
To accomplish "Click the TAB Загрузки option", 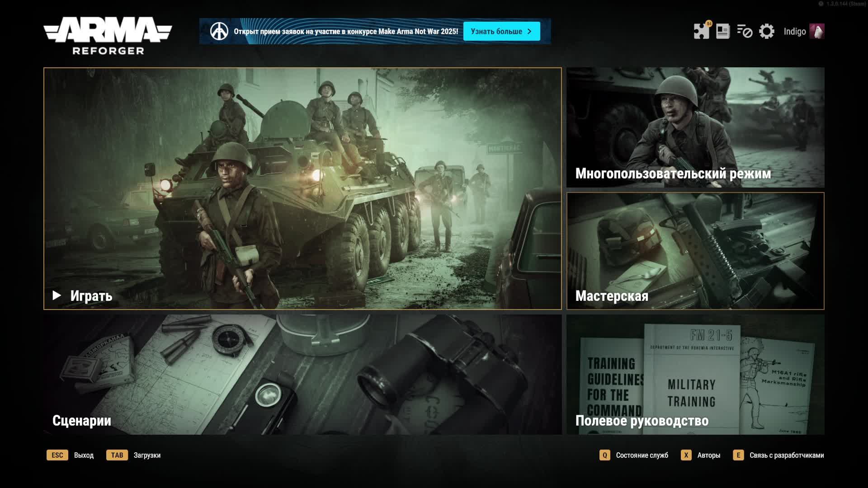I will 134,455.
